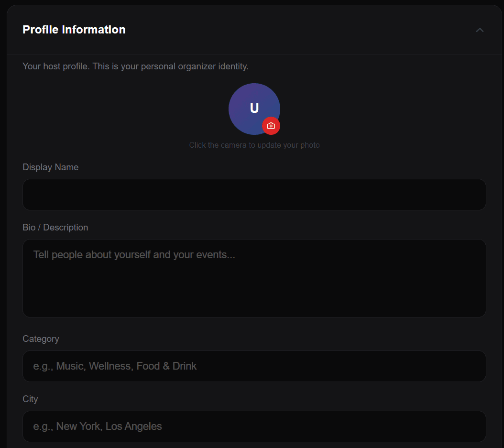This screenshot has width=504, height=448.
Task: Click the Category field with Music placeholder
Action: pos(254,366)
